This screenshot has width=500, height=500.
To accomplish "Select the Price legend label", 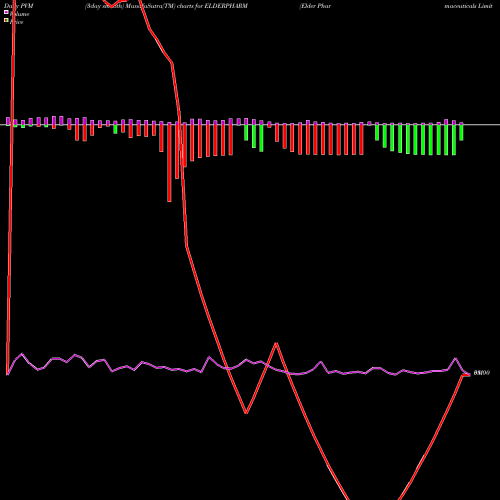I will (16, 22).
